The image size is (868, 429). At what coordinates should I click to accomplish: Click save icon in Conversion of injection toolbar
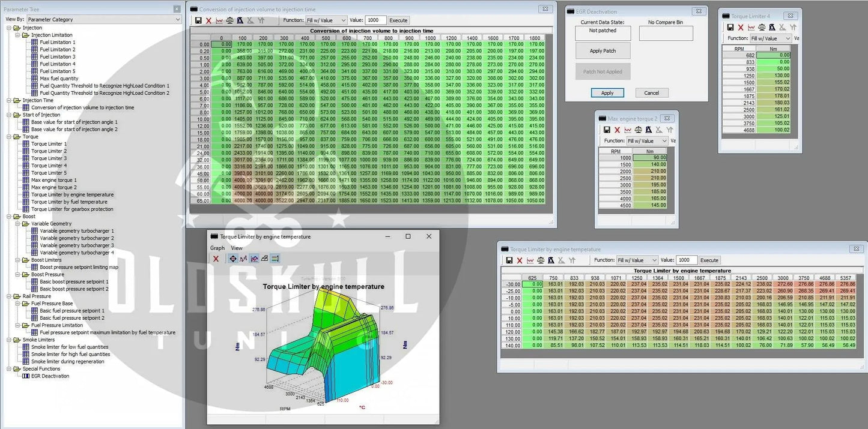[198, 20]
